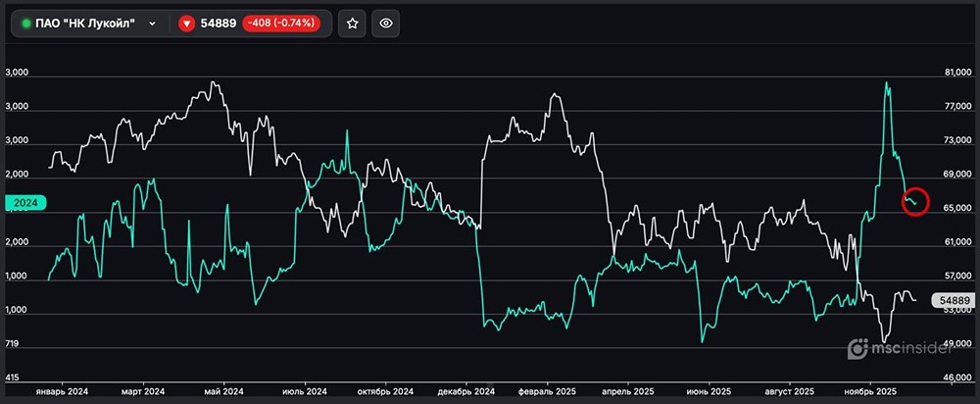Click the 54889 price in the header
This screenshot has height=404, width=980.
[x=220, y=23]
